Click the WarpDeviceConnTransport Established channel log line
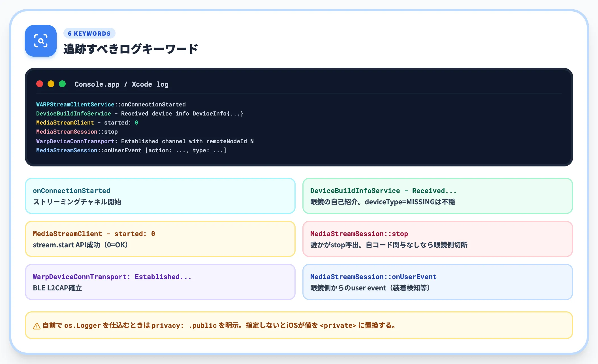Image resolution: width=598 pixels, height=364 pixels. [x=145, y=141]
